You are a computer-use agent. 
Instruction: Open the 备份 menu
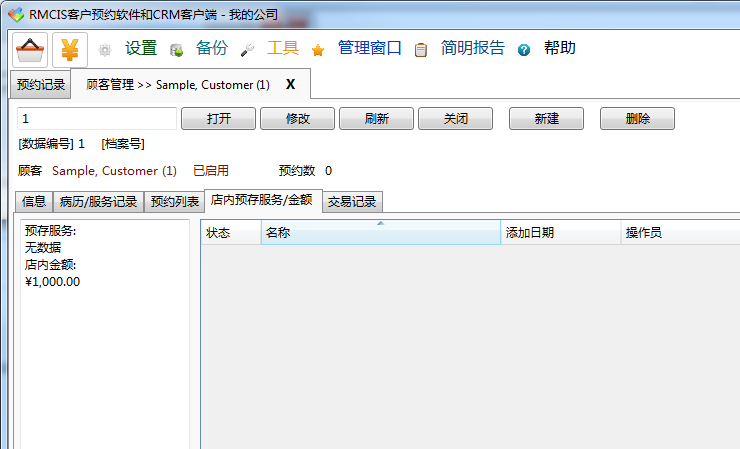click(212, 48)
